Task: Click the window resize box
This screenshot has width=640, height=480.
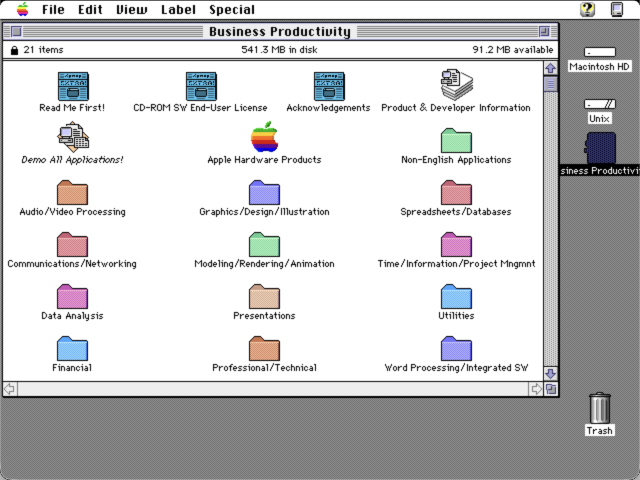Action: tap(551, 389)
